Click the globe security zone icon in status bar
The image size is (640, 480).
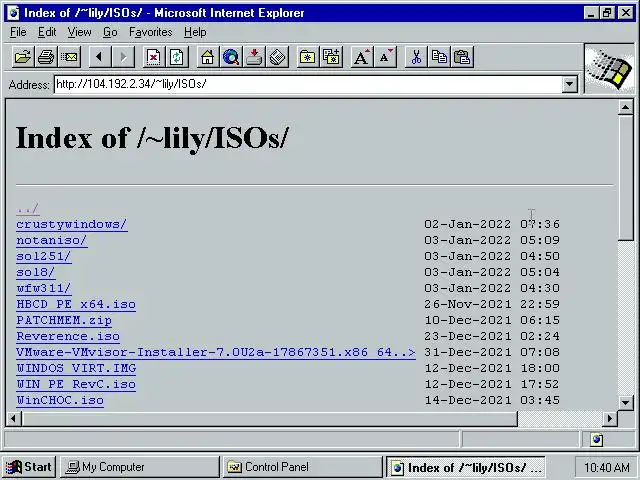point(596,440)
